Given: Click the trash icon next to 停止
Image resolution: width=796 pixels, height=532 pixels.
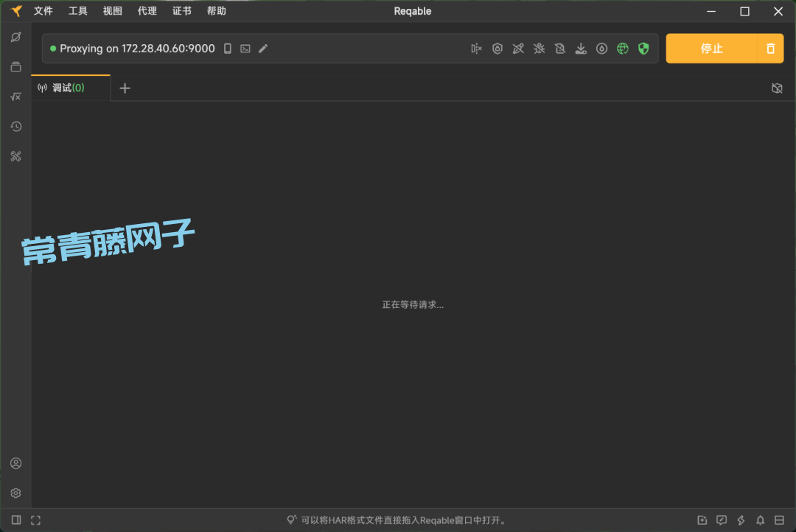Looking at the screenshot, I should coord(770,48).
